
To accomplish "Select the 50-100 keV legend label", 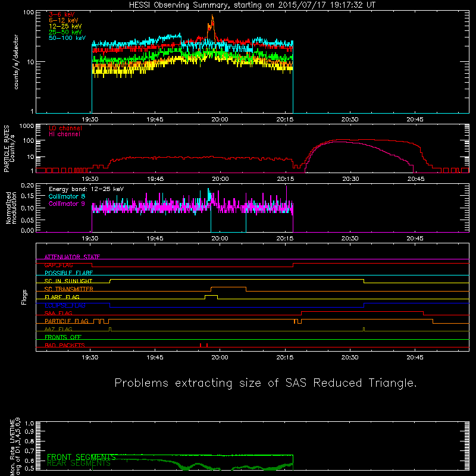I will coord(67,38).
